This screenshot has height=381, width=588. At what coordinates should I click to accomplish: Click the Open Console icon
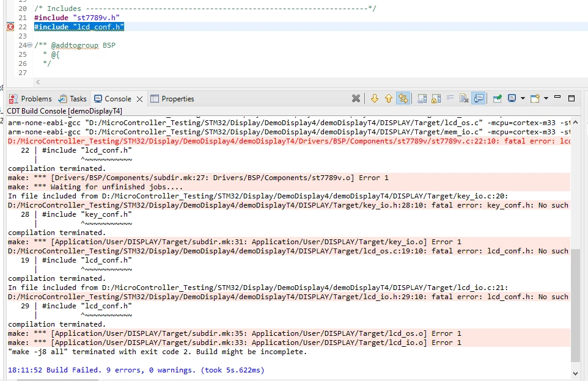coord(535,98)
